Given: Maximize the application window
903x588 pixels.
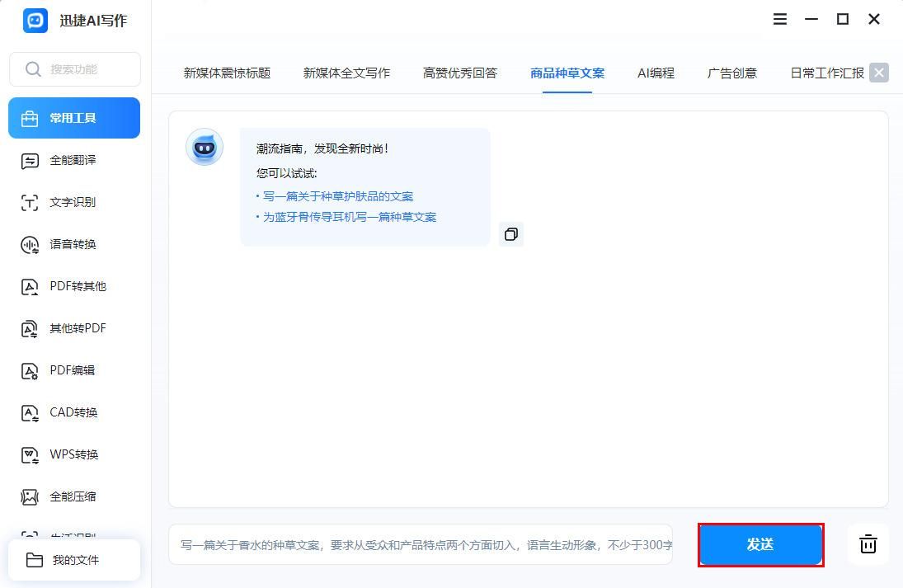Looking at the screenshot, I should [843, 19].
